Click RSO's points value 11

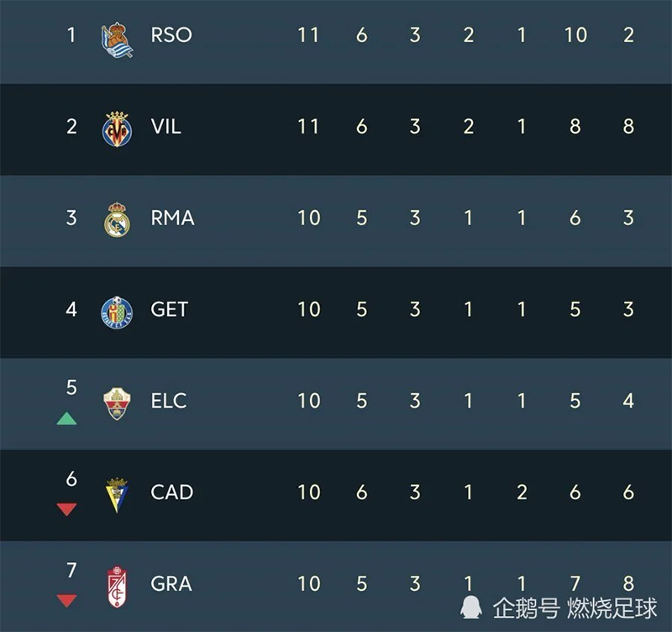(308, 34)
